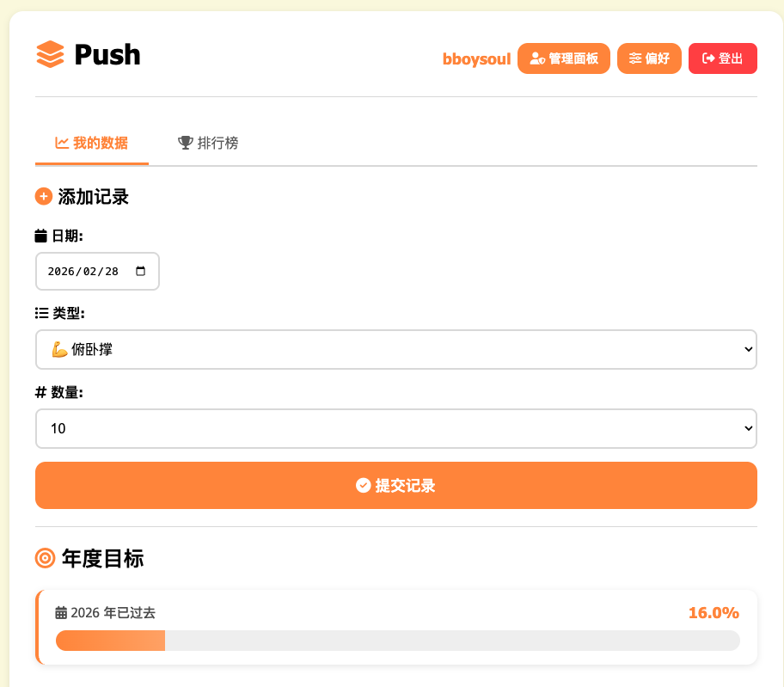Click the bboysoul username text
The width and height of the screenshot is (784, 687).
pos(476,58)
